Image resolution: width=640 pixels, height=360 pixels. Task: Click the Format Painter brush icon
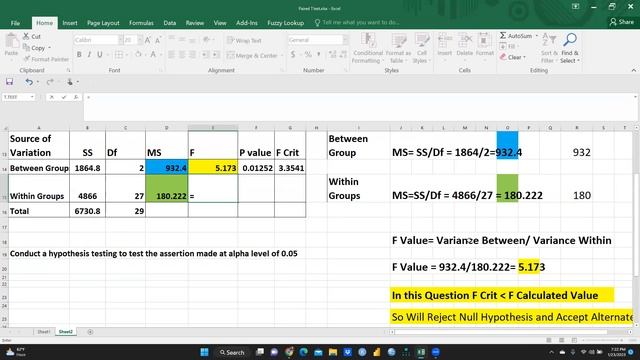pos(27,59)
